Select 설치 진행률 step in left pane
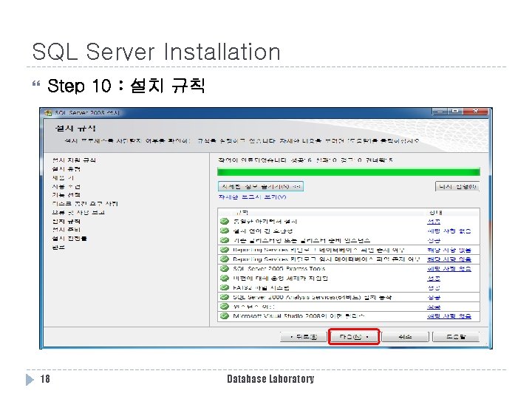532x399 pixels. (x=69, y=239)
